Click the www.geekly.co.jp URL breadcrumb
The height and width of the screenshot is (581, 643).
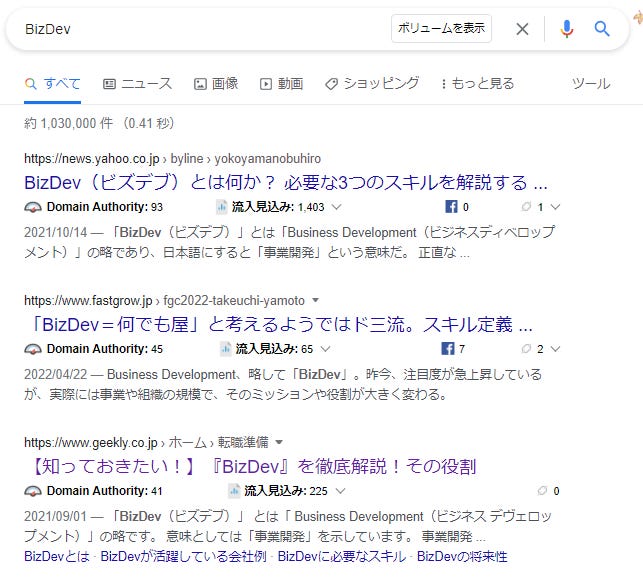[x=146, y=442]
